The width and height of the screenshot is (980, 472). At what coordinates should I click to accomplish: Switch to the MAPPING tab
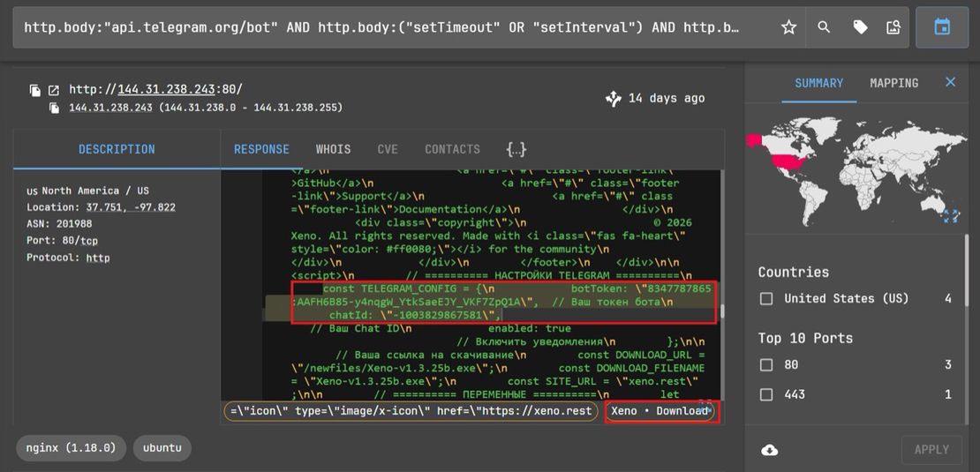click(893, 83)
